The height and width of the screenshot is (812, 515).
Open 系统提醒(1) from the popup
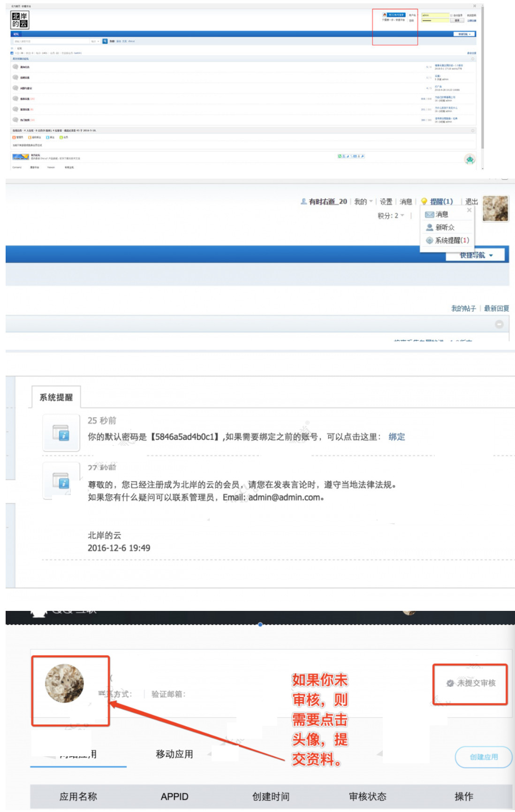tap(447, 241)
